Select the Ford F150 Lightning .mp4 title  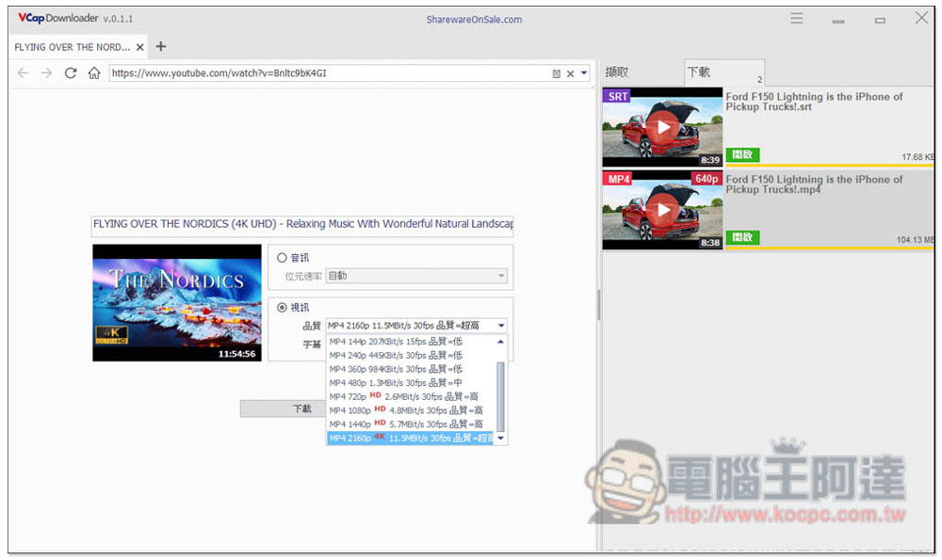tap(814, 184)
